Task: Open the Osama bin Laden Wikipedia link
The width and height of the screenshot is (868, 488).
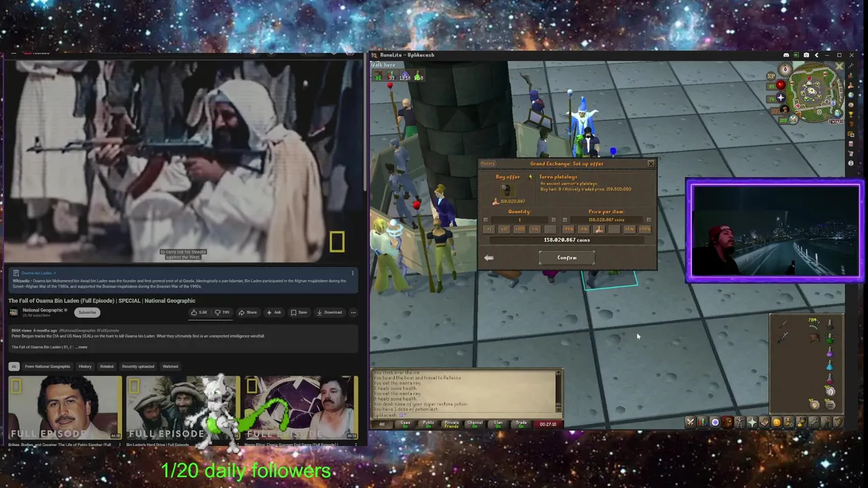Action: 39,273
